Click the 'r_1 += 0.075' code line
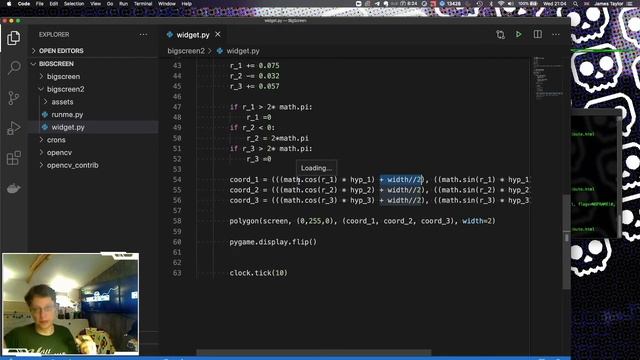The width and height of the screenshot is (640, 360). 255,65
